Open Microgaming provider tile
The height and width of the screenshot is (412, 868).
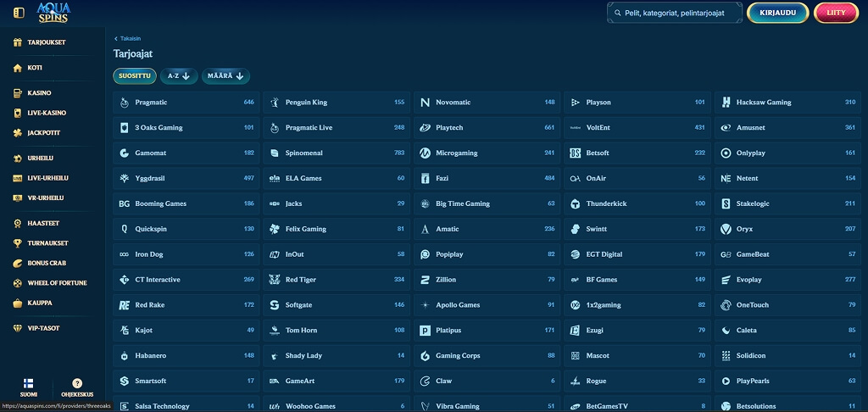(x=487, y=153)
